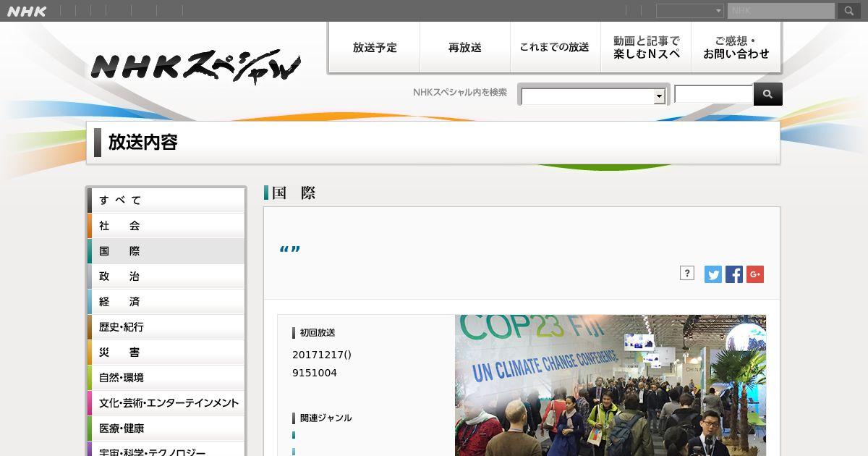The image size is (868, 456).
Task: Click the NHK logo in top bar
Action: (x=27, y=11)
